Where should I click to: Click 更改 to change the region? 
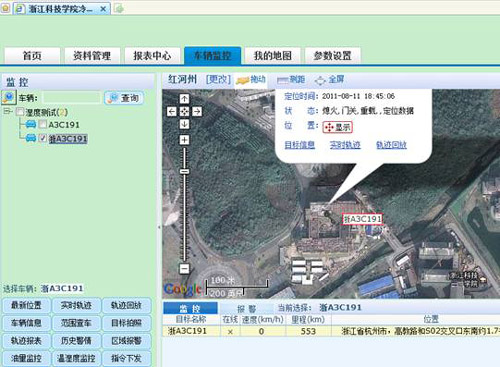tap(218, 79)
